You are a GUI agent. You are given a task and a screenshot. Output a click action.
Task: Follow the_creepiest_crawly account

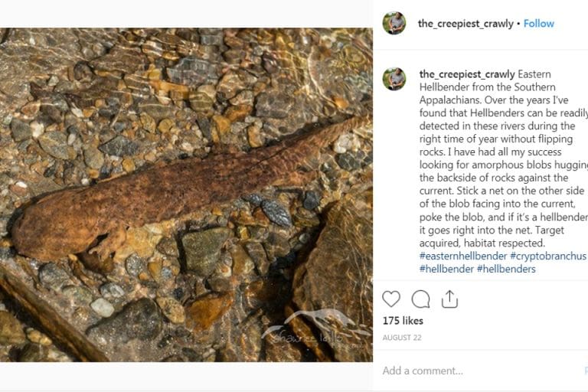pos(538,24)
